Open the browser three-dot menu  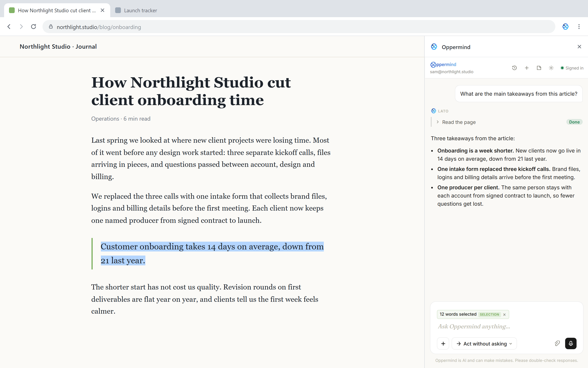[x=579, y=27]
